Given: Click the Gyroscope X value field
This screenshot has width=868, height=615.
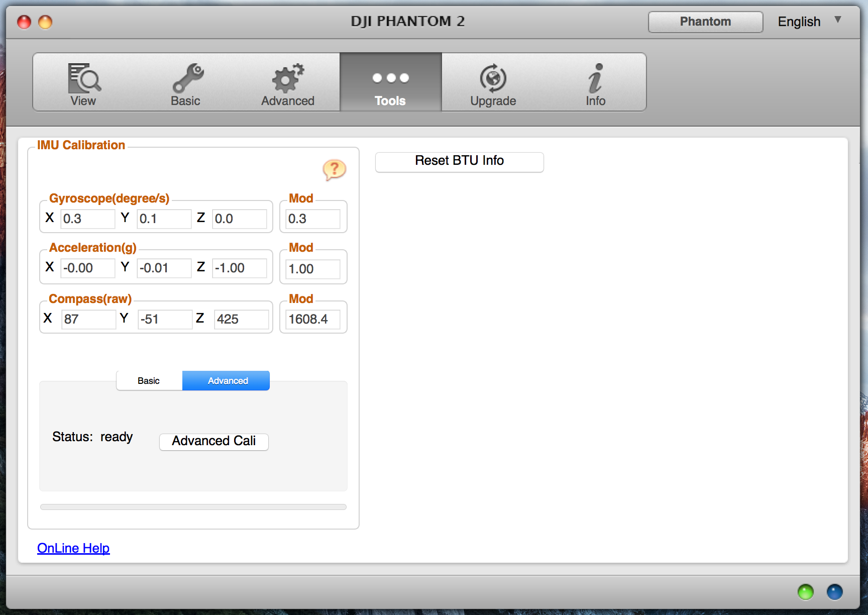Looking at the screenshot, I should 88,219.
